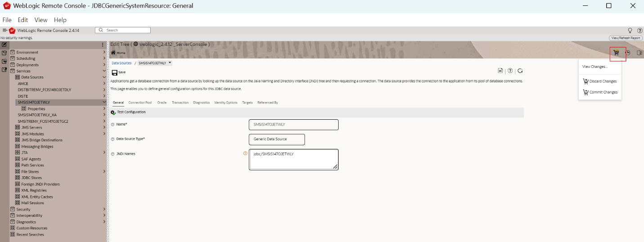
Task: Open the SMSIS147OJETWLY breadcrumb dropdown
Action: click(170, 63)
